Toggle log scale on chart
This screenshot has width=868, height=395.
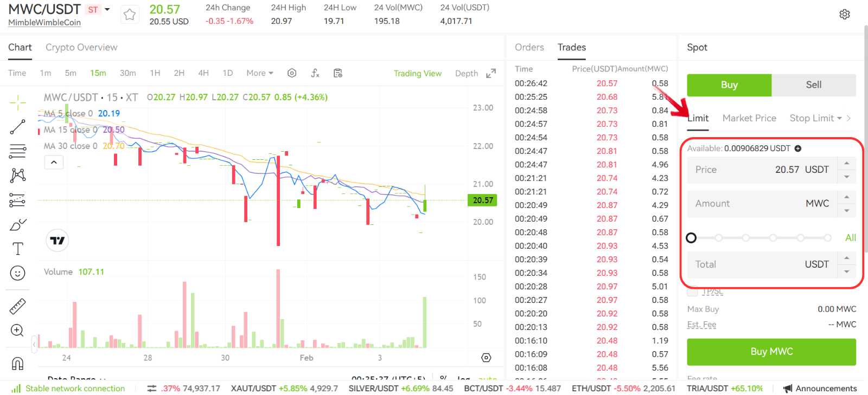pyautogui.click(x=463, y=379)
